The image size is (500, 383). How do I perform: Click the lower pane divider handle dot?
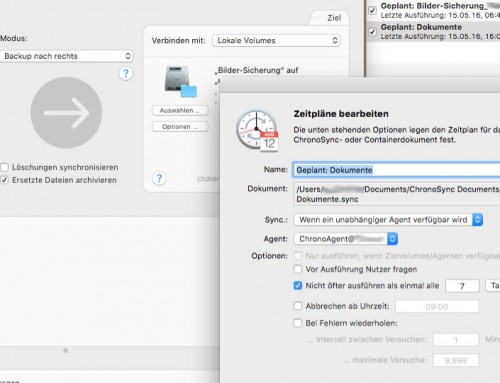(x=66, y=350)
